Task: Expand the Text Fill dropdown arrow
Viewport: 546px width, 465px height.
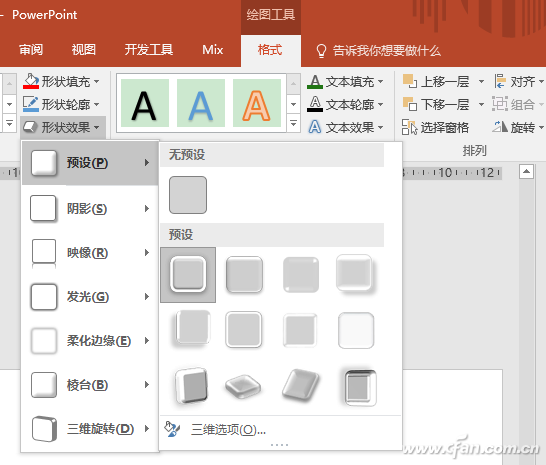Action: pyautogui.click(x=381, y=82)
